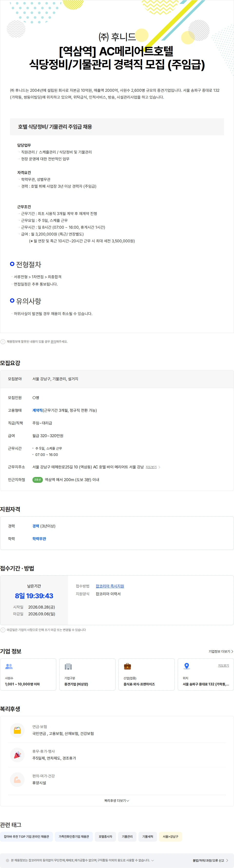Click the chevron after 근무지주소 지도보기

pyautogui.click(x=159, y=467)
